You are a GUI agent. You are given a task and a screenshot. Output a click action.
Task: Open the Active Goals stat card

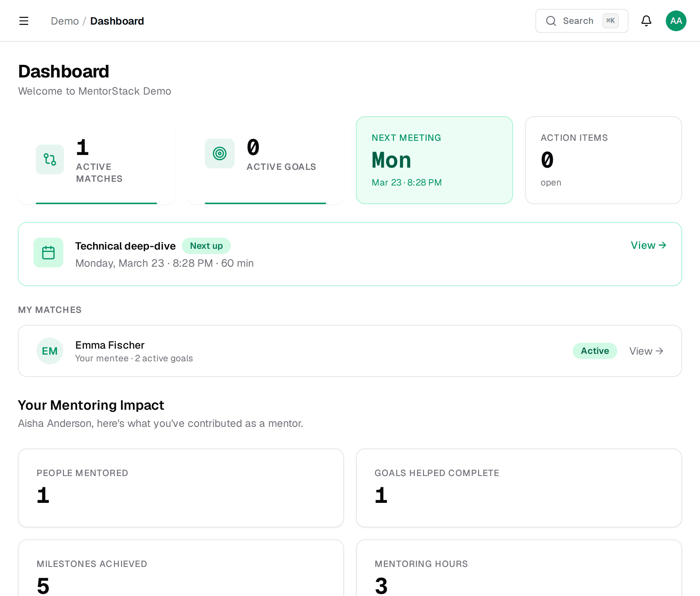265,160
